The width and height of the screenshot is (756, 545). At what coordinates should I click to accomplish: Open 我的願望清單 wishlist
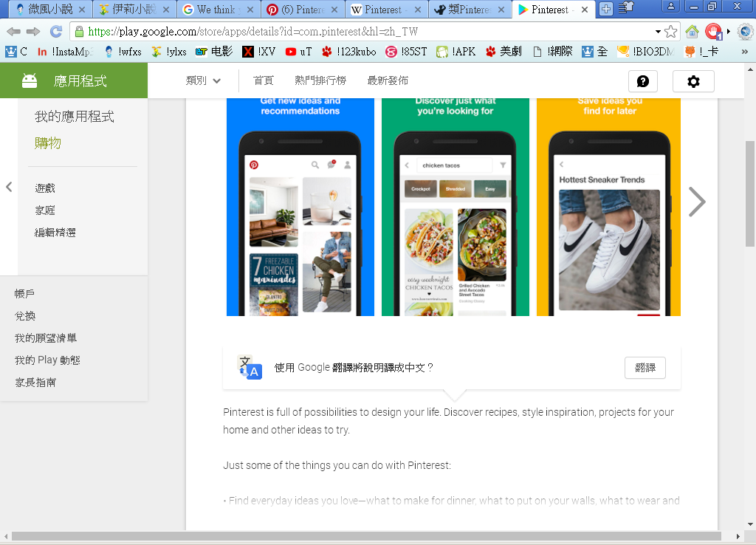pyautogui.click(x=46, y=338)
